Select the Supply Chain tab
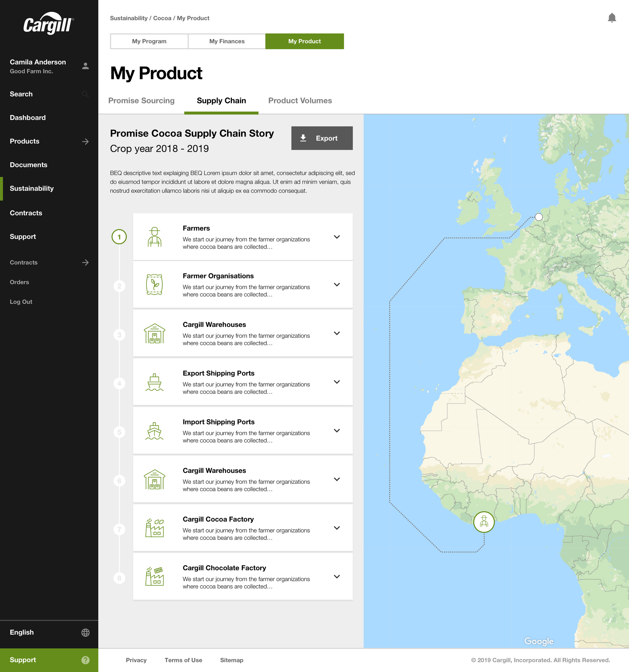 pos(221,101)
